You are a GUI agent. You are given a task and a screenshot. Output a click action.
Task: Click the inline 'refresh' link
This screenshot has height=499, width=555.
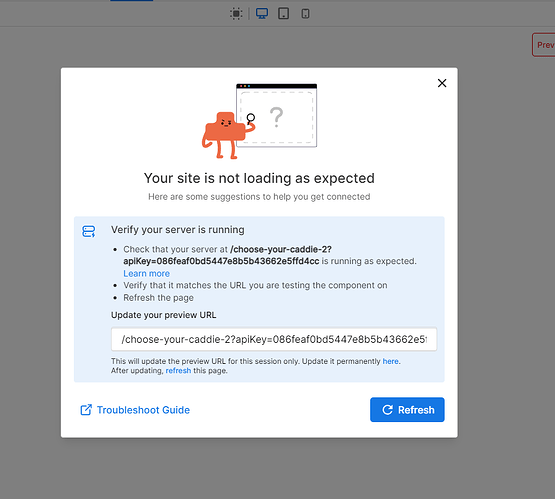click(x=178, y=371)
